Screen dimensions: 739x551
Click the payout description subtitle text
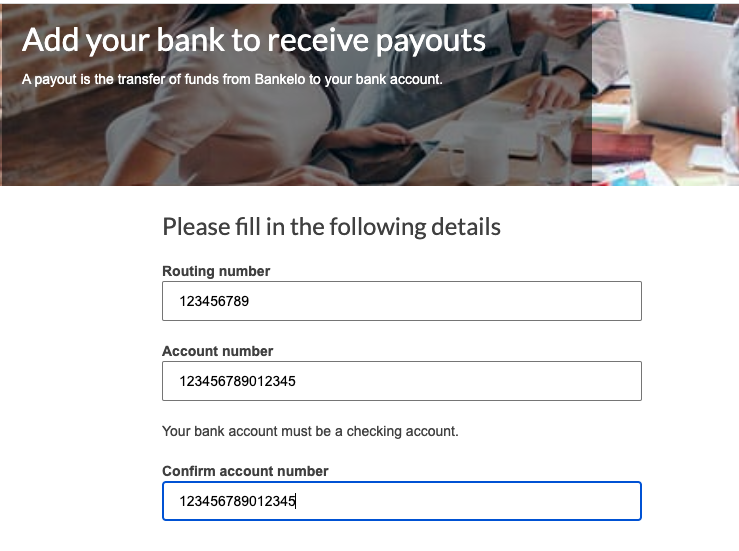[232, 79]
